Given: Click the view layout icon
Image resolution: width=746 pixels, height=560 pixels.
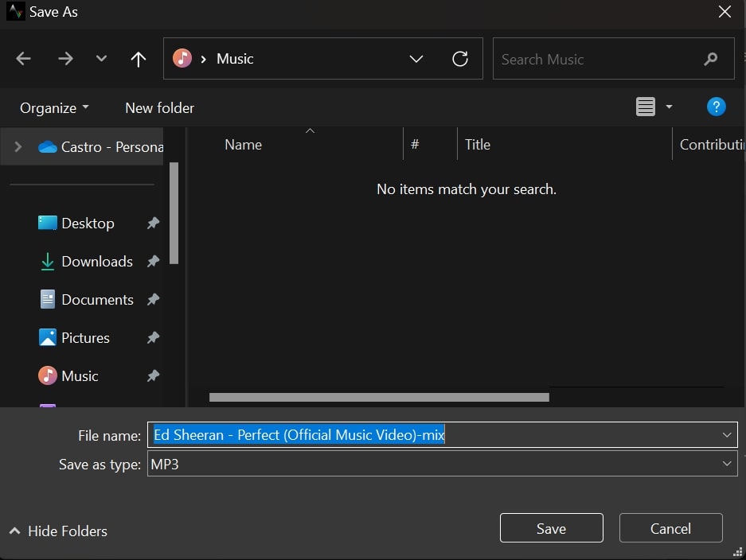Looking at the screenshot, I should [646, 107].
